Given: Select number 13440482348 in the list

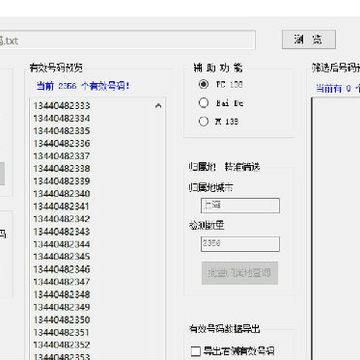Looking at the screenshot, I should [62, 295].
